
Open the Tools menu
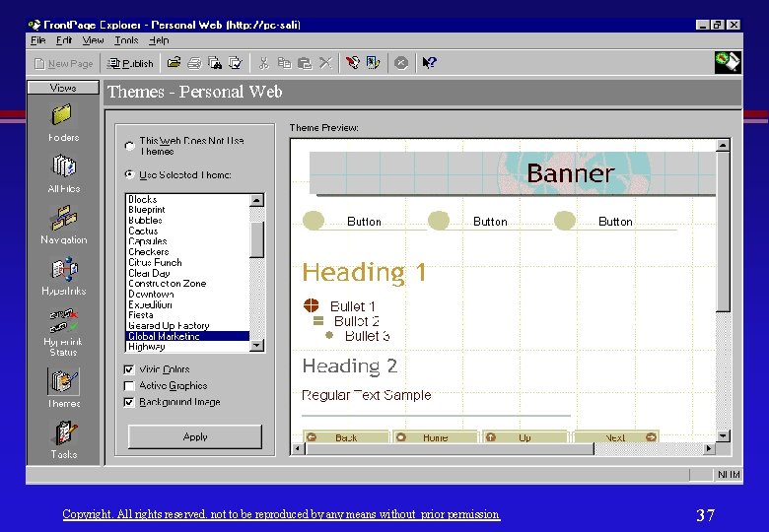click(x=126, y=40)
